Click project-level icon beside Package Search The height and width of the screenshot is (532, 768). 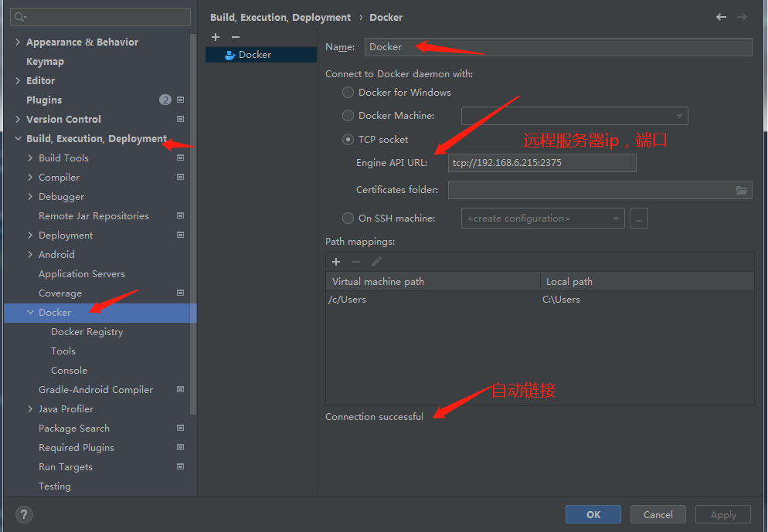pos(180,428)
